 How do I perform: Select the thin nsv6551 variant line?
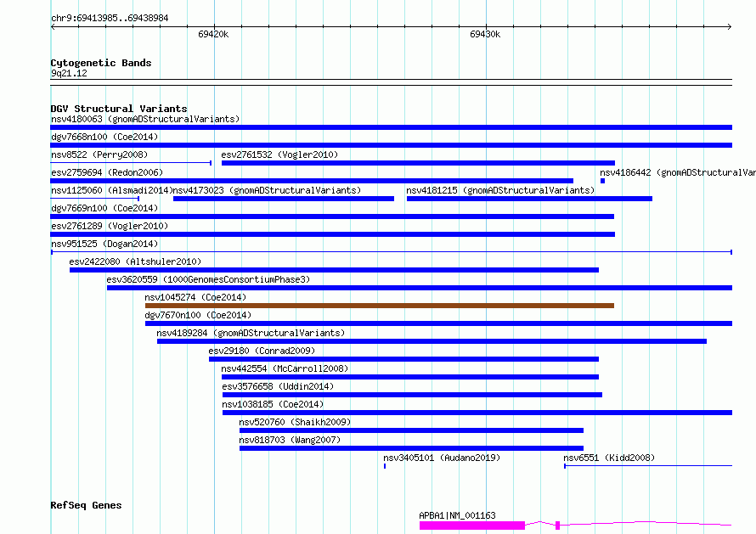click(x=648, y=466)
